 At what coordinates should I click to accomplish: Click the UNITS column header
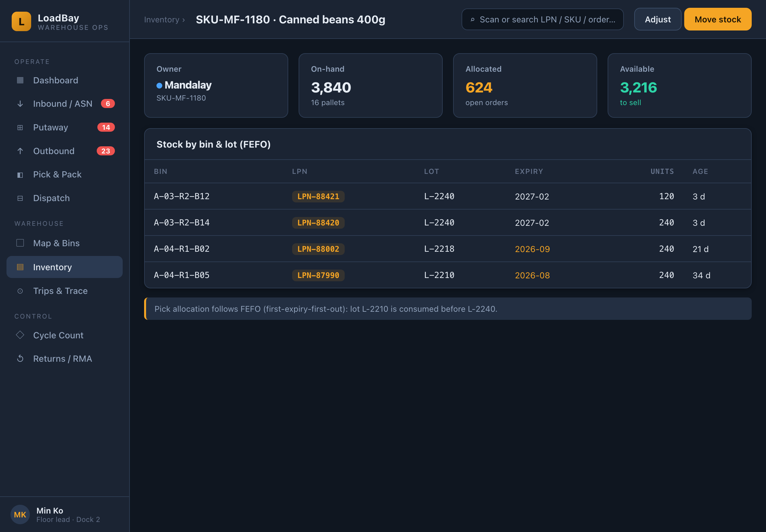tap(662, 171)
